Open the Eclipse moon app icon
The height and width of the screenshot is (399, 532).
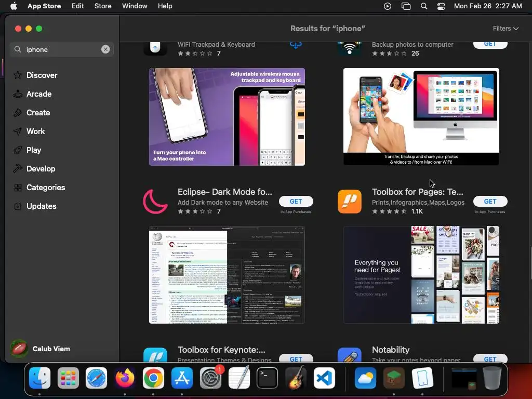click(x=155, y=201)
